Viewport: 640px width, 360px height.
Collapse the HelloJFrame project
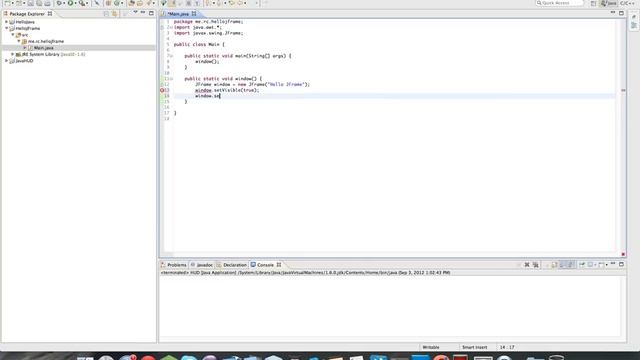tap(7, 28)
